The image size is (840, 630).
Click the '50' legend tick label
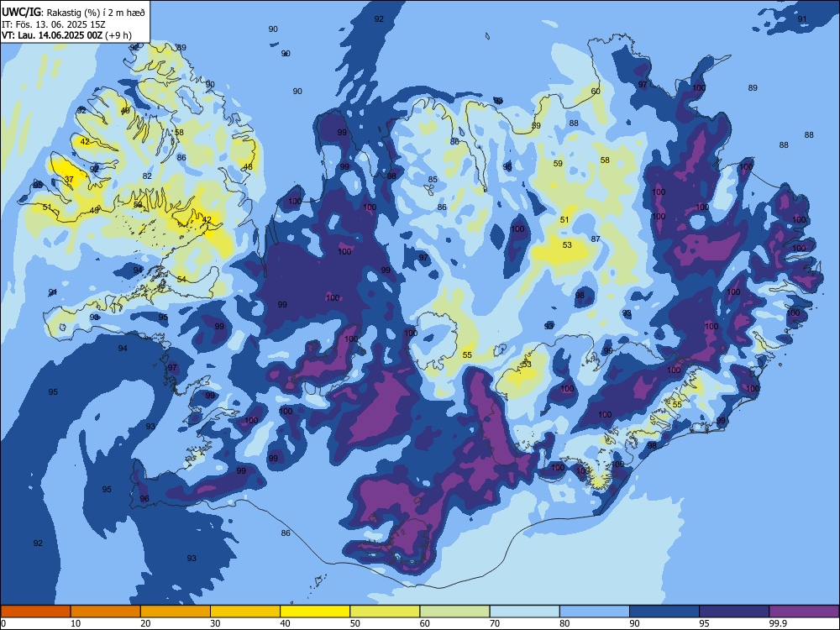[354, 623]
